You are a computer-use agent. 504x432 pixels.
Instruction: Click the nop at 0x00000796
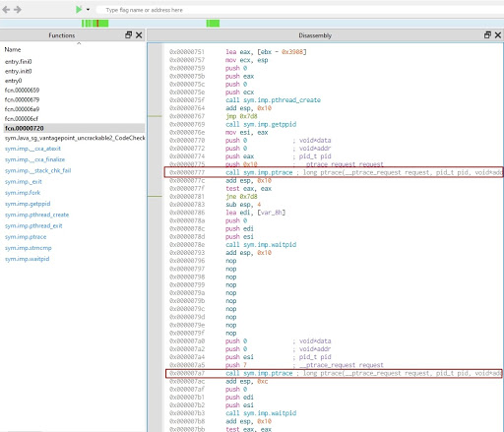(x=231, y=261)
